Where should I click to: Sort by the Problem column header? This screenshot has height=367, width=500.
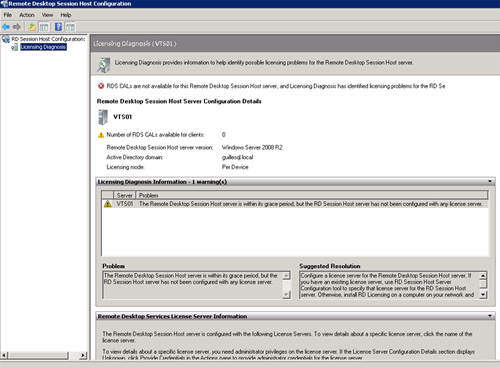point(312,195)
